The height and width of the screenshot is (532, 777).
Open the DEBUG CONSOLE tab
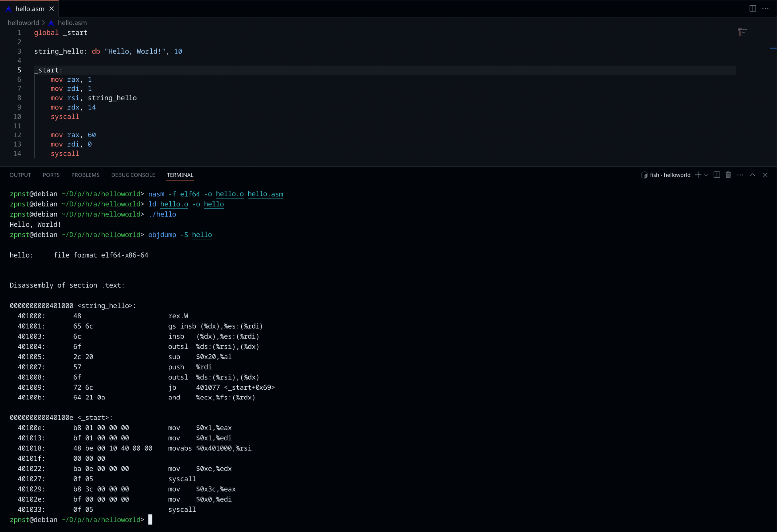(x=133, y=175)
